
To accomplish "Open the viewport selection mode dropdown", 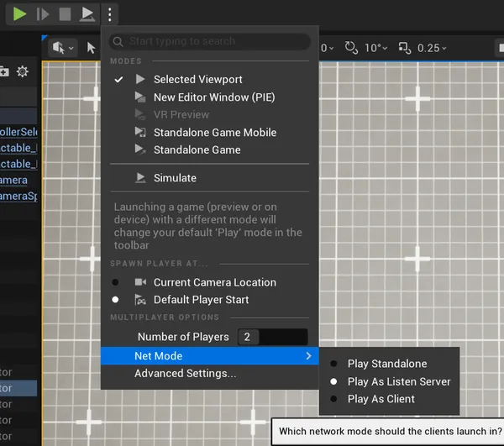I will tap(63, 48).
